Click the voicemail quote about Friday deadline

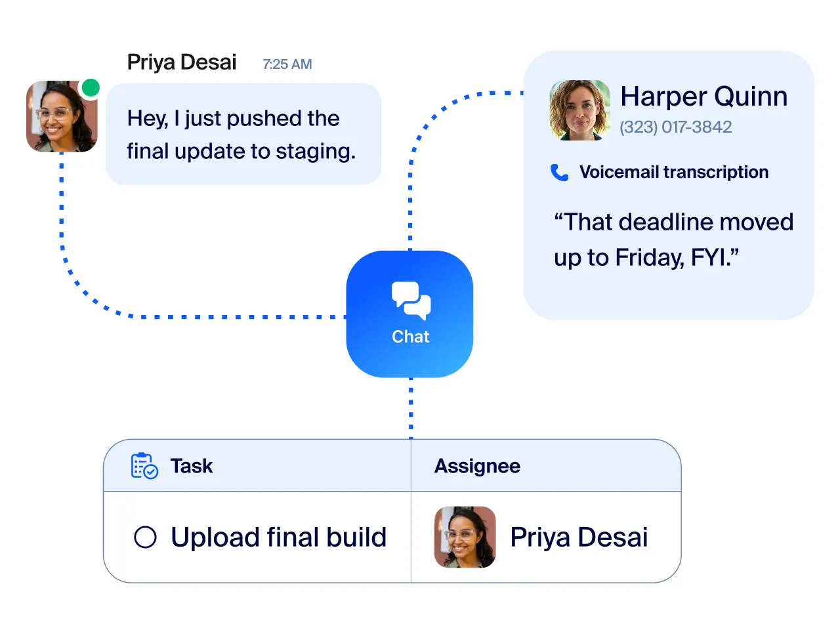pyautogui.click(x=673, y=240)
